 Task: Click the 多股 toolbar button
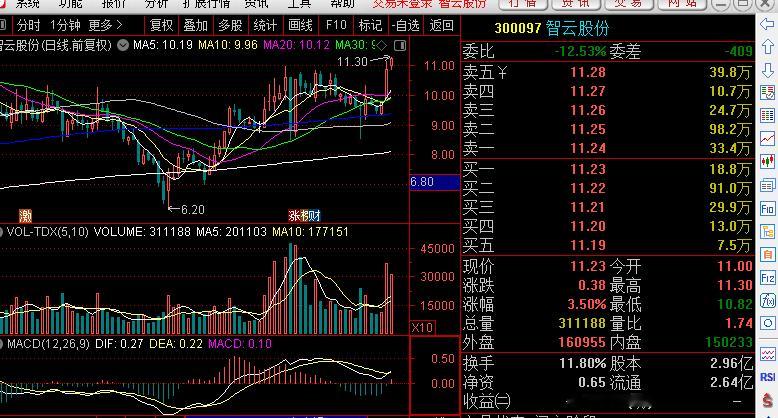(230, 25)
